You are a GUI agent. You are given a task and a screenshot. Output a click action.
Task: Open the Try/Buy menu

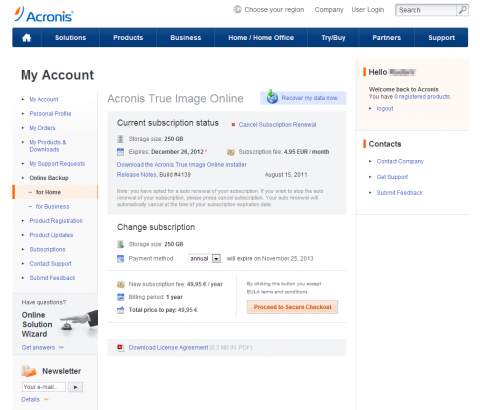[333, 38]
